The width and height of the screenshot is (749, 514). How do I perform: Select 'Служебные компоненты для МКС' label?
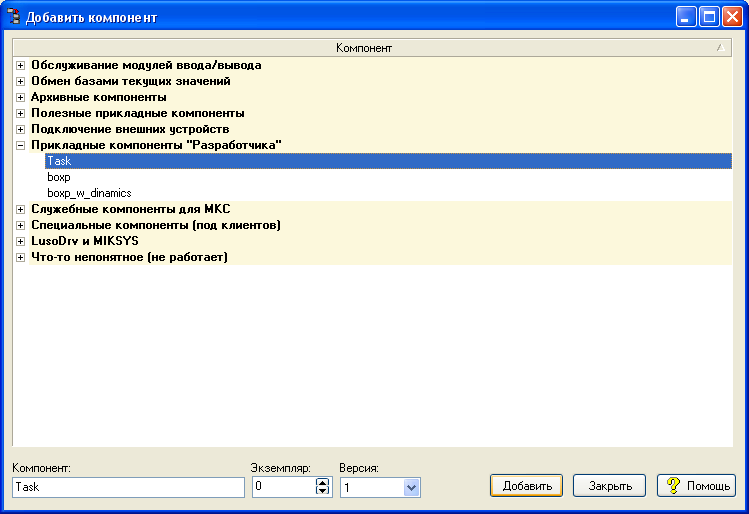click(130, 209)
